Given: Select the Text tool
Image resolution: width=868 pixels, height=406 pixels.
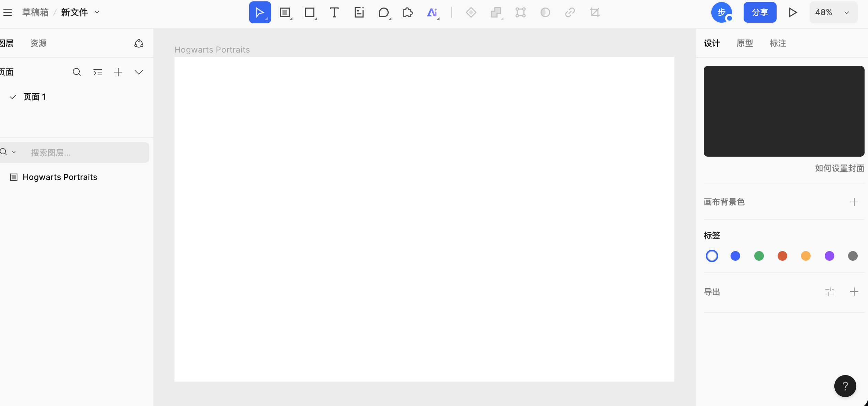Looking at the screenshot, I should coord(334,13).
